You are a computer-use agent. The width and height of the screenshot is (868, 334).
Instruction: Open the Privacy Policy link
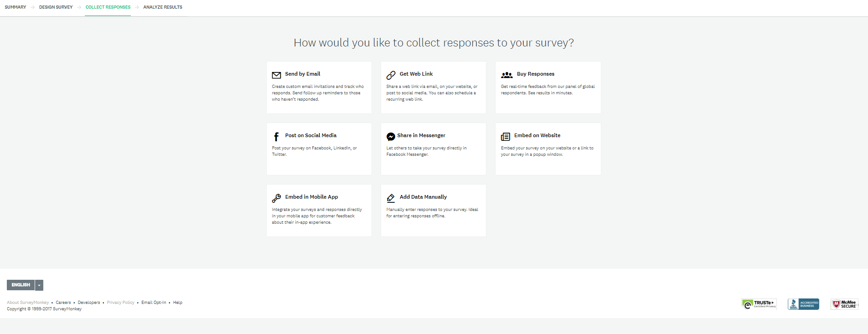(121, 303)
